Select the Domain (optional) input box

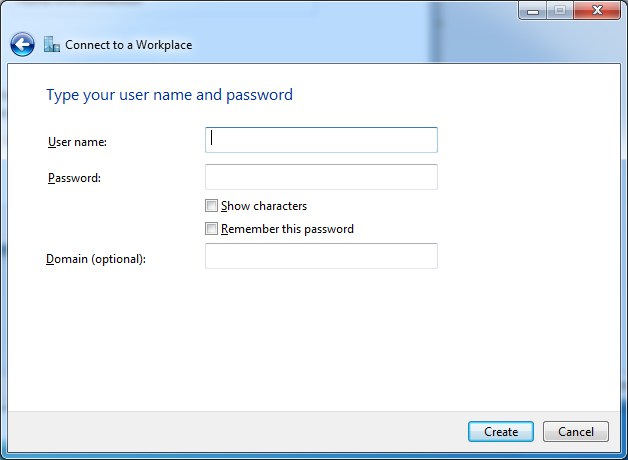(321, 256)
